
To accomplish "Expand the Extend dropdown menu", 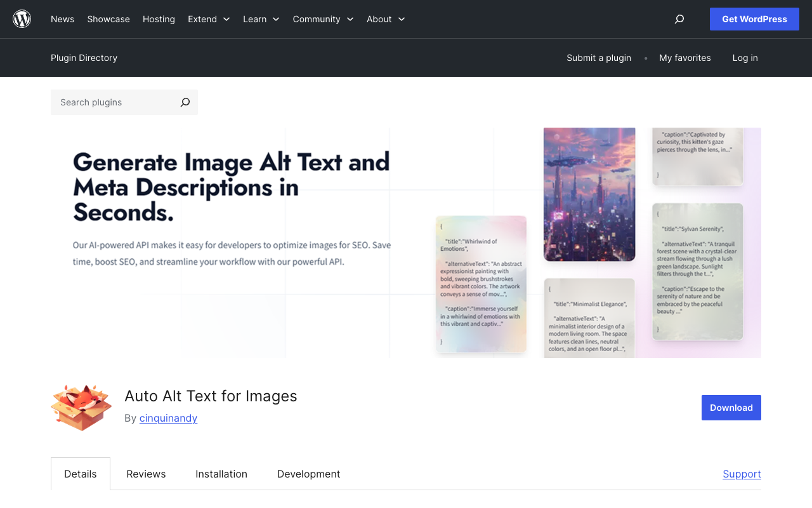I will point(209,19).
